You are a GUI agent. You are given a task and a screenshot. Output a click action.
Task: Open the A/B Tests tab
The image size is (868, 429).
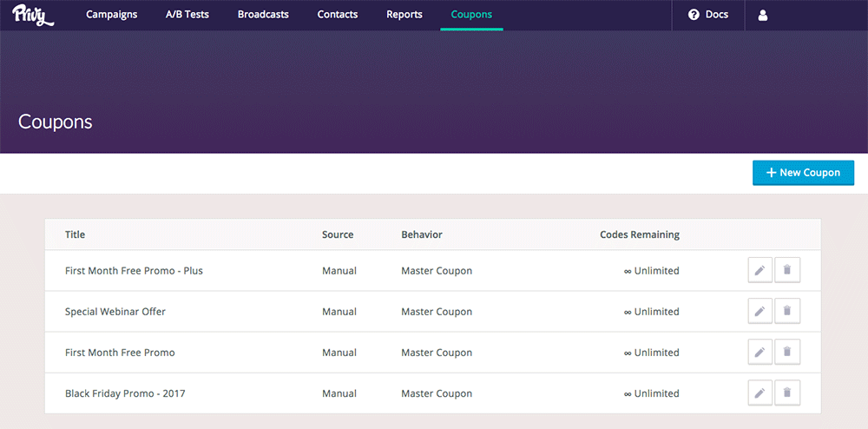[x=187, y=15]
